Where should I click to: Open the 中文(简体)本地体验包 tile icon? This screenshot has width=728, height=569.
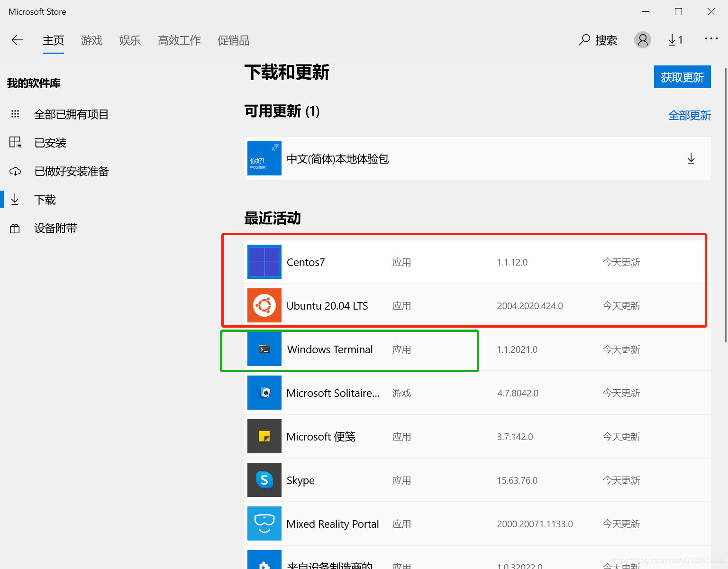264,158
